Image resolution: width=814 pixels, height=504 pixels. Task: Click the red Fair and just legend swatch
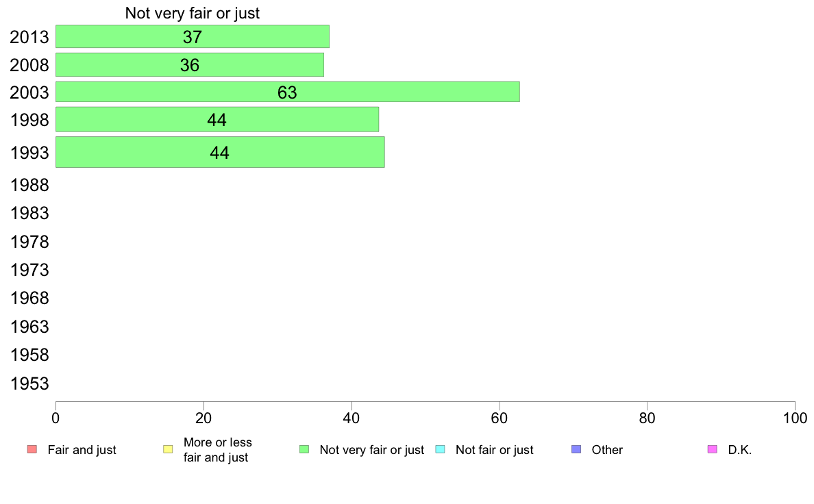click(x=32, y=449)
